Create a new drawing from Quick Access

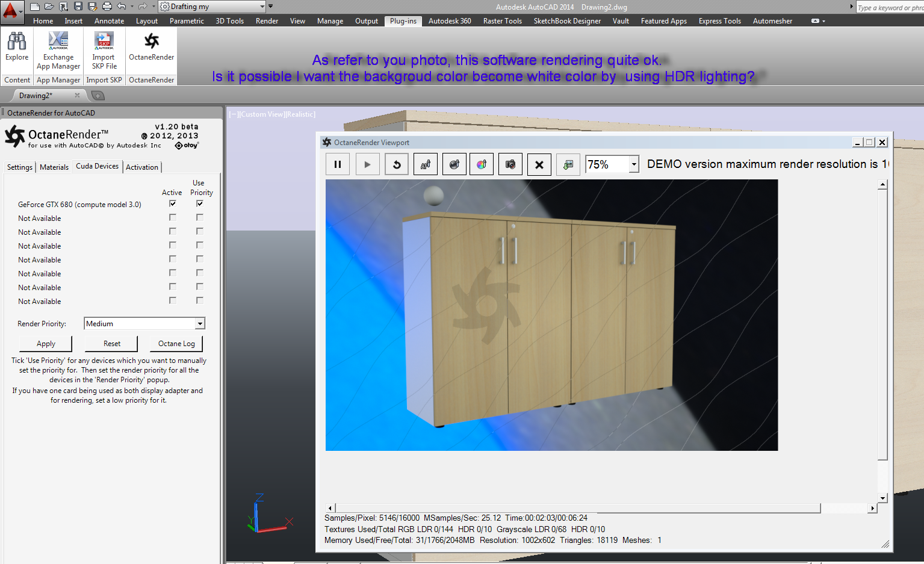tap(35, 7)
